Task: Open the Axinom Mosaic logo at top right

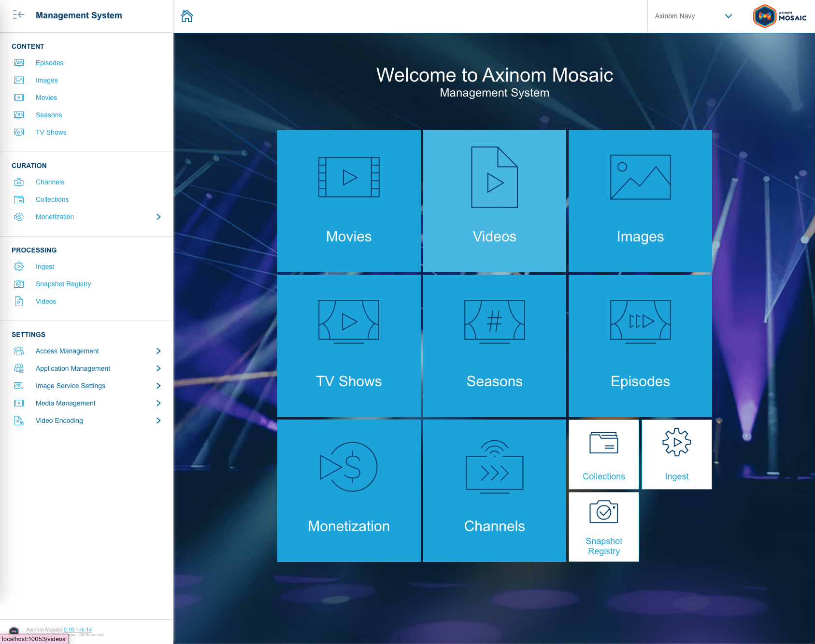Action: [780, 16]
